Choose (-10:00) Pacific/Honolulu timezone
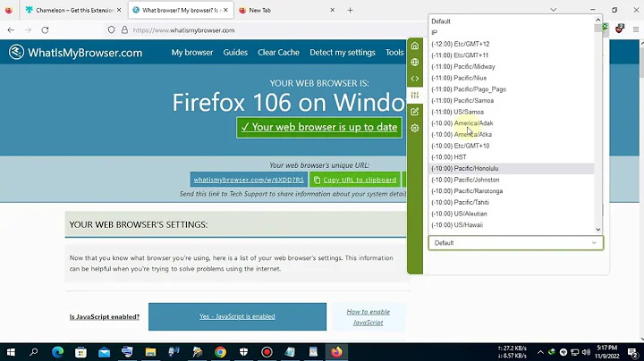Image resolution: width=644 pixels, height=361 pixels. coord(512,168)
